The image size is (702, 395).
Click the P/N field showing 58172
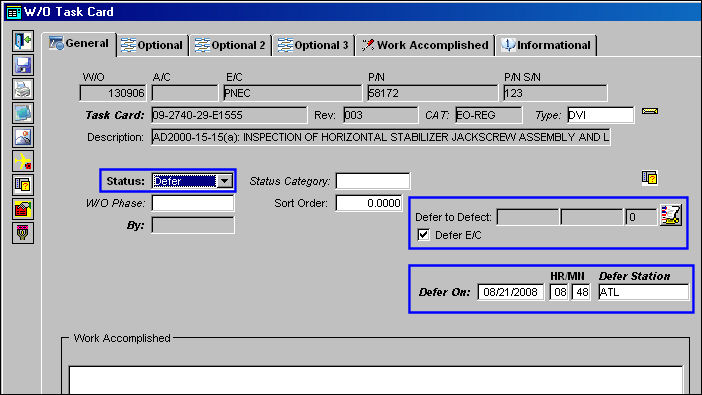click(432, 93)
